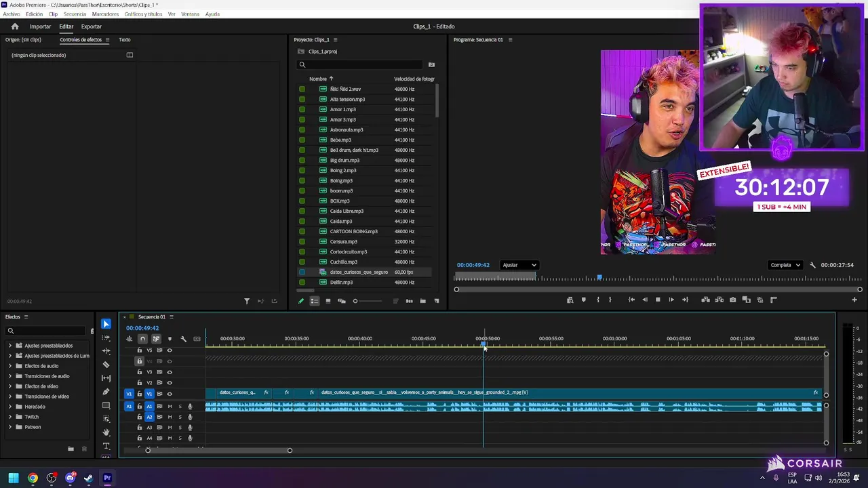
Task: Open the Marcadores menu
Action: pos(105,14)
